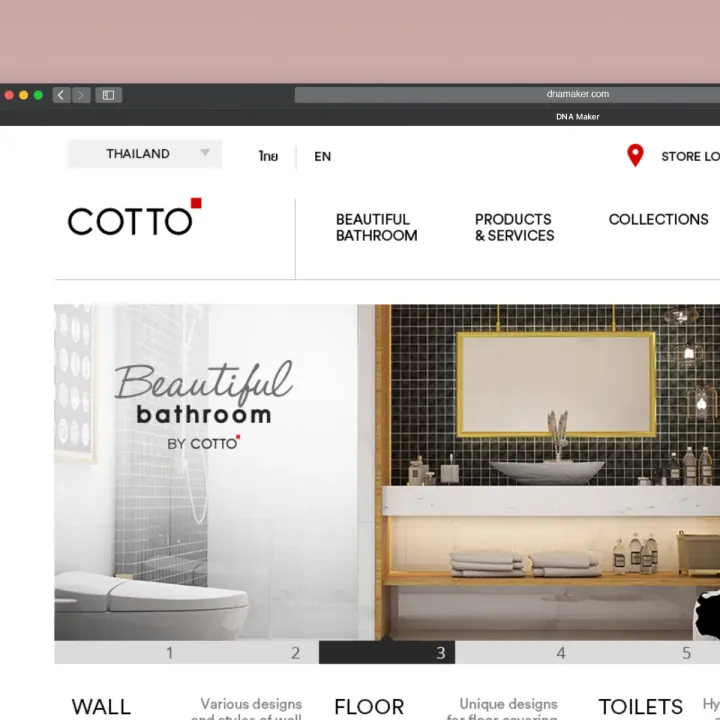Open the Collections menu
The image size is (720, 720).
658,219
